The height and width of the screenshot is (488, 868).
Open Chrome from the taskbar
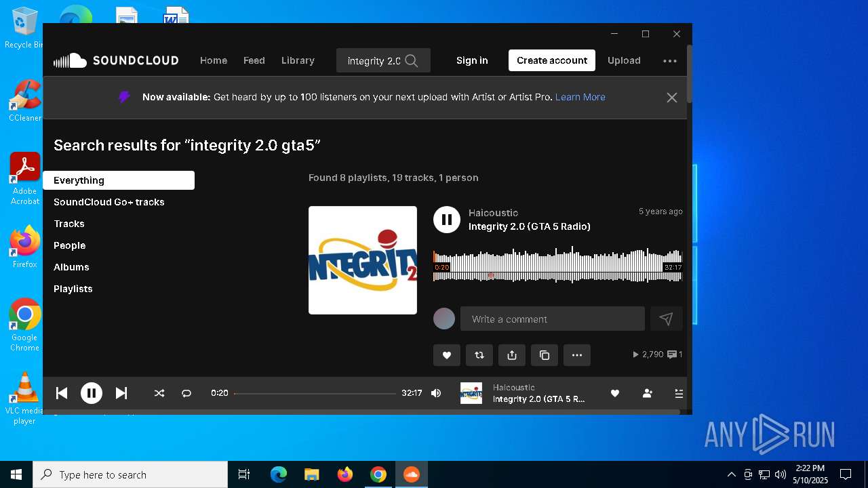pos(378,474)
